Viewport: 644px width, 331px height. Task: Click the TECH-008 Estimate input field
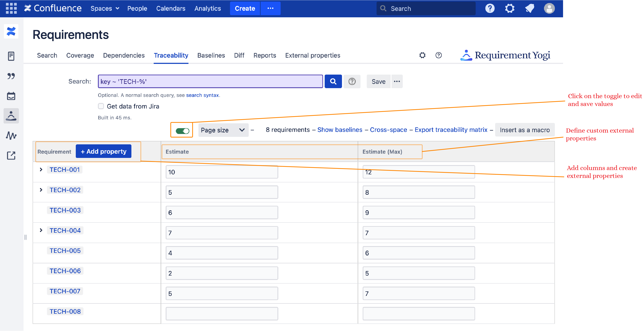click(221, 314)
